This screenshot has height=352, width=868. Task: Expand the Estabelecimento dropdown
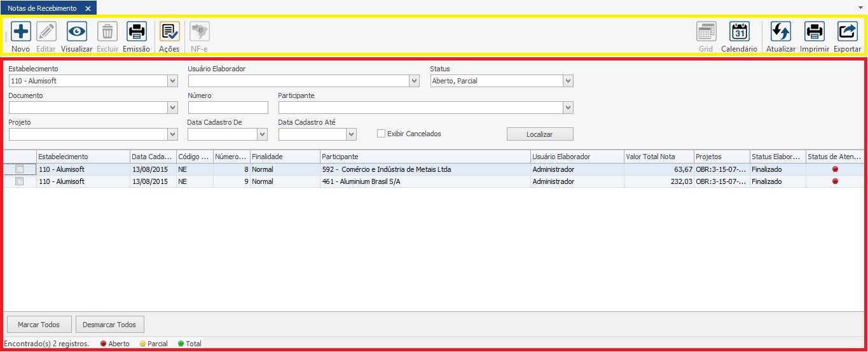(172, 81)
